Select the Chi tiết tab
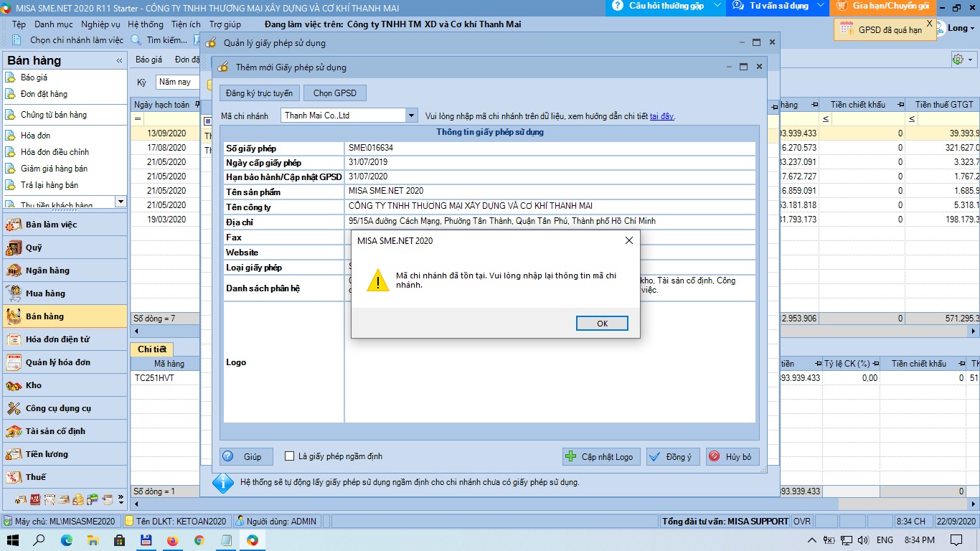 tap(151, 349)
